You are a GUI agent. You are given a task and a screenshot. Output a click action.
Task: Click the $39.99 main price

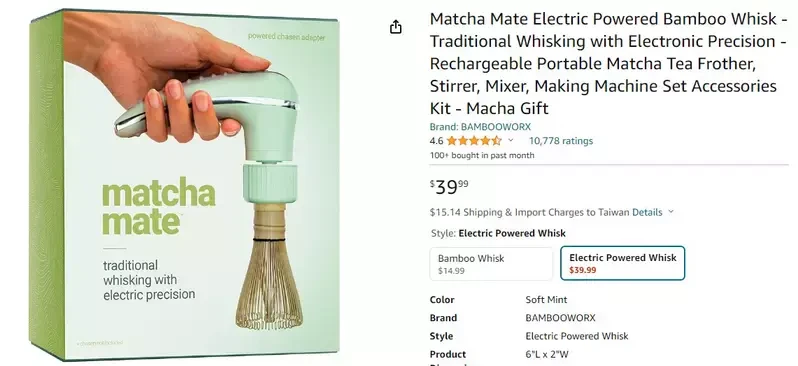pyautogui.click(x=449, y=187)
